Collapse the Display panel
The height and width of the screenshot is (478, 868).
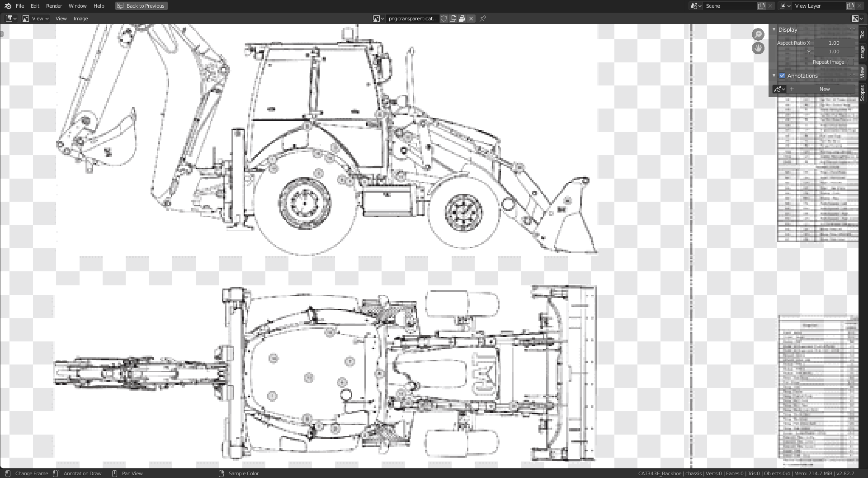(x=774, y=29)
